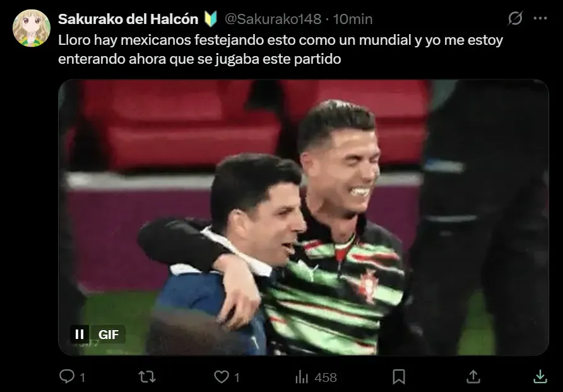The height and width of the screenshot is (392, 563).
Task: Open the three-dots more options menu
Action: (540, 18)
